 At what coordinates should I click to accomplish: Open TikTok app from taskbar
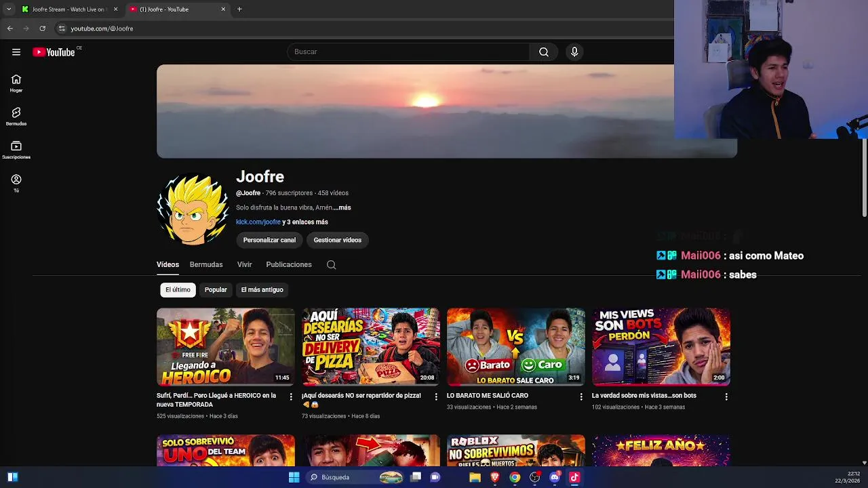click(574, 477)
